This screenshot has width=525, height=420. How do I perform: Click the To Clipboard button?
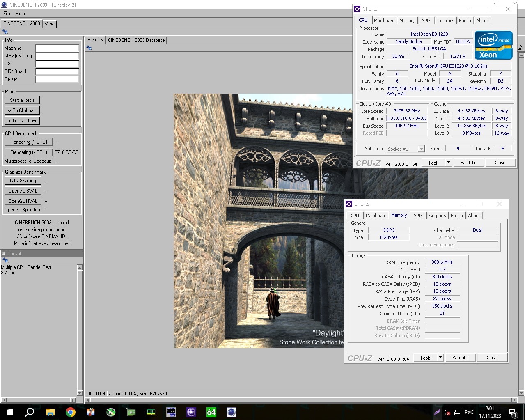[x=22, y=110]
